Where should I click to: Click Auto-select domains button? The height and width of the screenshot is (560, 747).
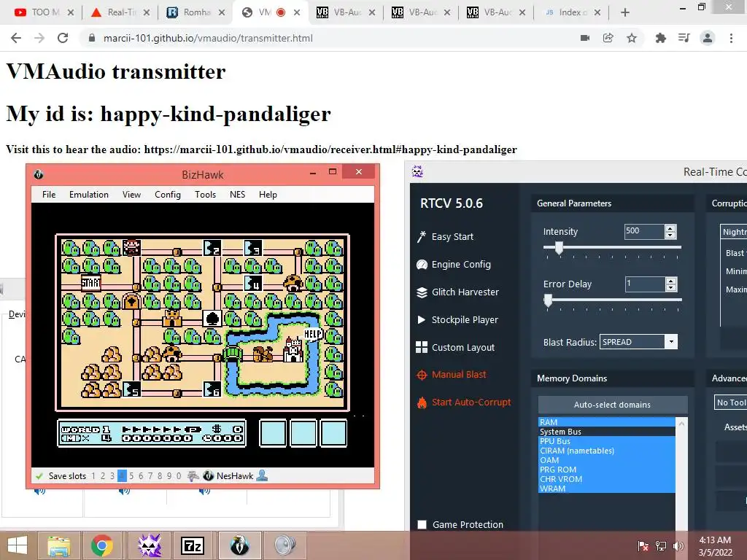pyautogui.click(x=613, y=404)
